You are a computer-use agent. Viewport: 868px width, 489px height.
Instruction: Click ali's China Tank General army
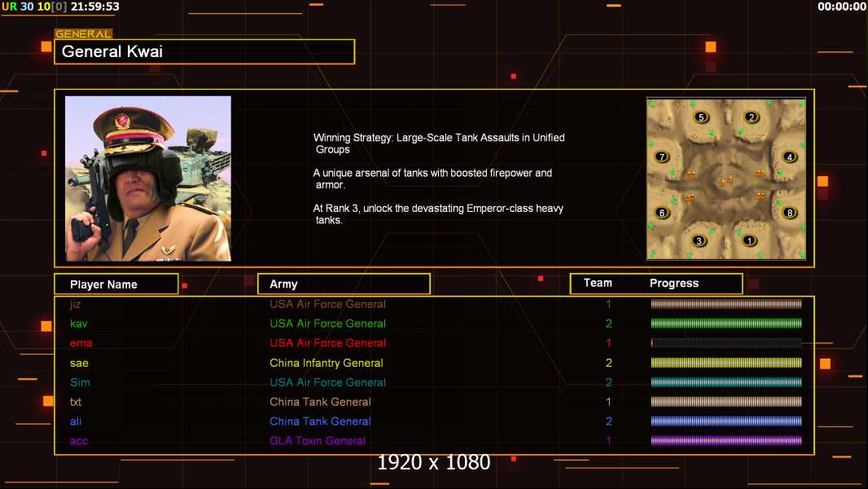[320, 421]
